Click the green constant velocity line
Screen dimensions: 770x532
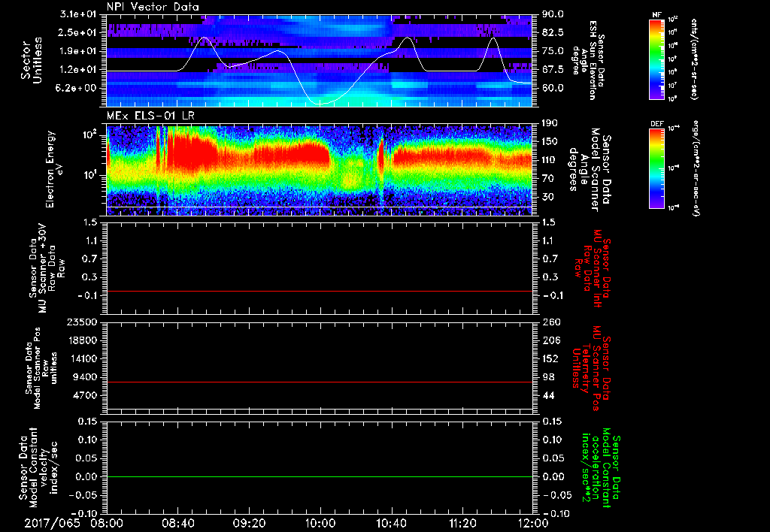point(320,477)
